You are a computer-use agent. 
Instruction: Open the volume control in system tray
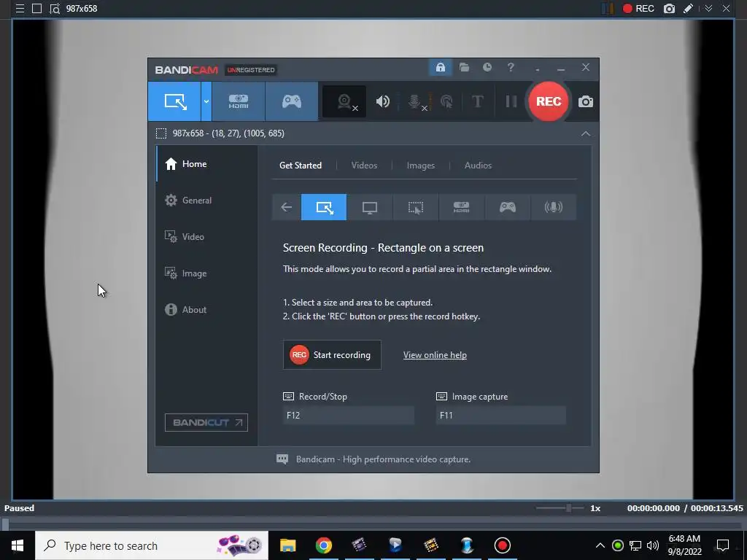[653, 545]
